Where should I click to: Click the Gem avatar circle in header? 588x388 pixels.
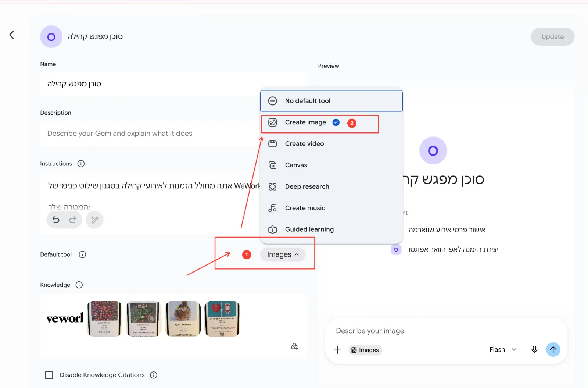[51, 37]
